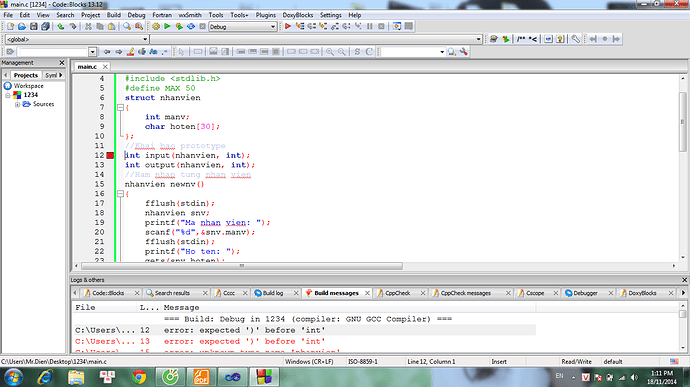Save the file using the floppy disk icon
The image size is (690, 387).
(x=34, y=27)
